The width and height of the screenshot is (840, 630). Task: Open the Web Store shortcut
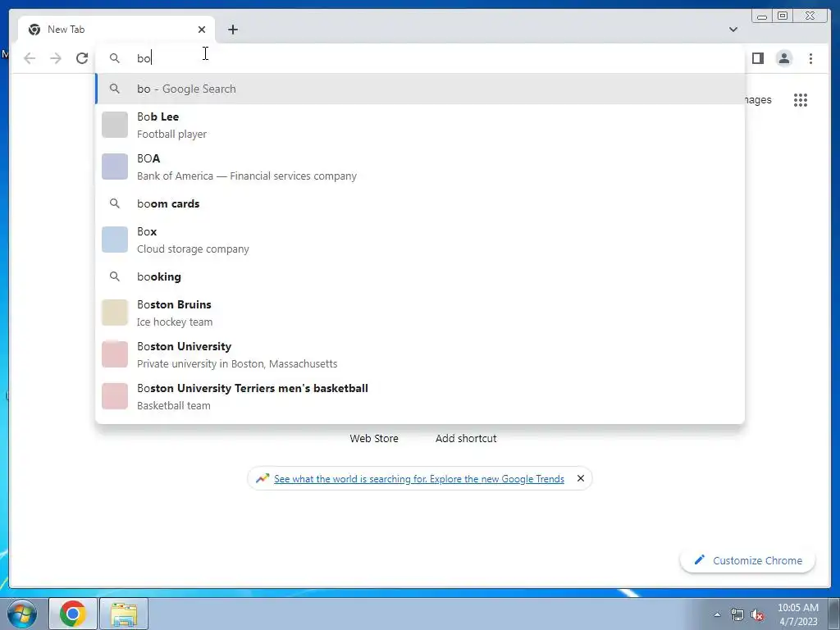[374, 438]
